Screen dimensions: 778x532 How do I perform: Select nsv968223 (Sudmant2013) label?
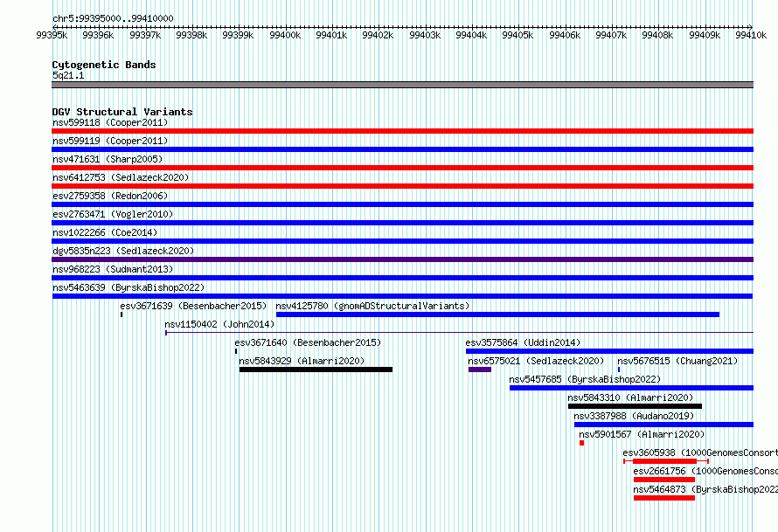[x=113, y=269]
